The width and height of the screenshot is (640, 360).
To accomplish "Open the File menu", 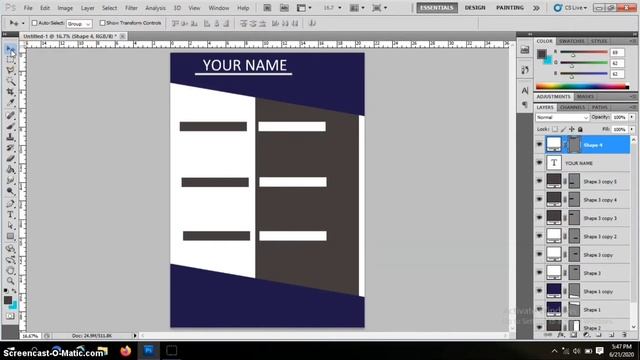I will coord(28,8).
